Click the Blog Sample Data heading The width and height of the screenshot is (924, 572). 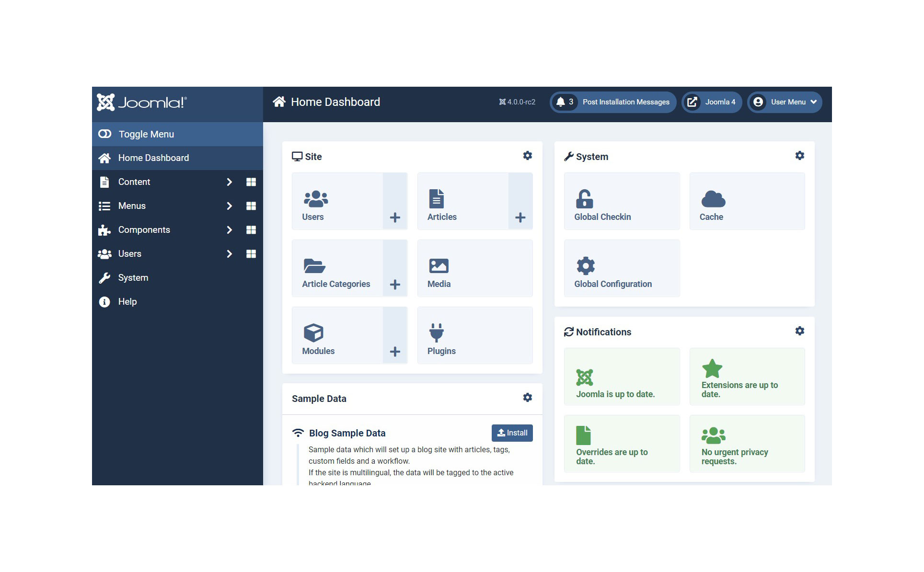coord(347,433)
